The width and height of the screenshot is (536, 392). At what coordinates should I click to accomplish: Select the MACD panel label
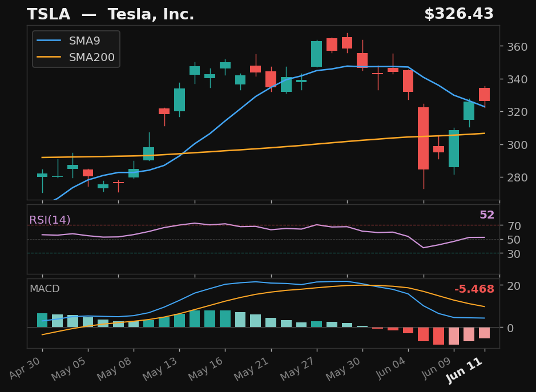coord(45,289)
